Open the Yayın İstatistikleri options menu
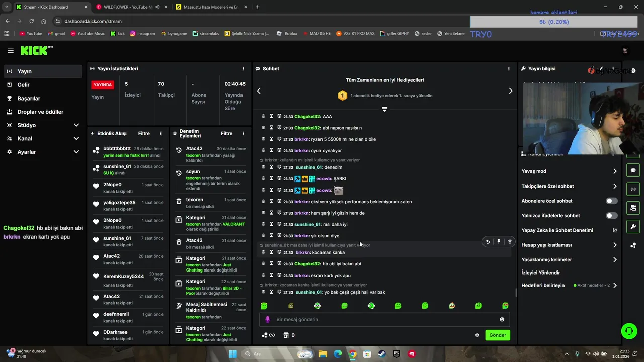The image size is (644, 362). click(x=243, y=69)
